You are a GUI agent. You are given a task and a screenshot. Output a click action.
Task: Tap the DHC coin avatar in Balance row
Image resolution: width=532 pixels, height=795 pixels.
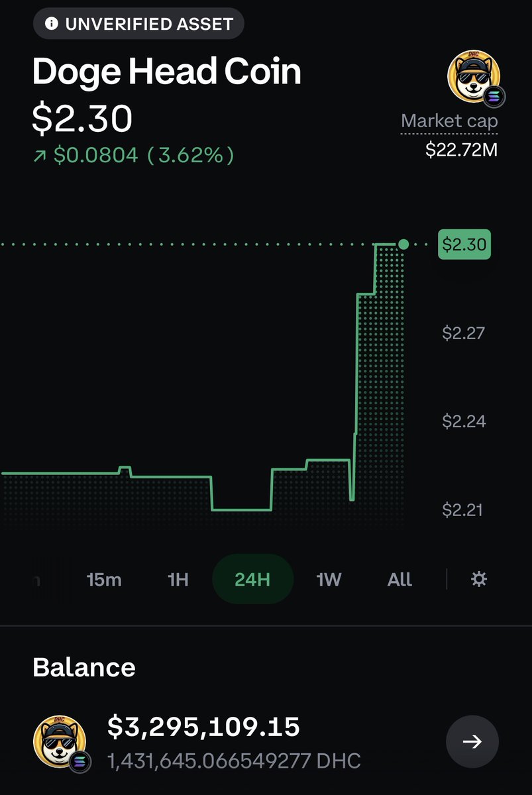(x=59, y=739)
